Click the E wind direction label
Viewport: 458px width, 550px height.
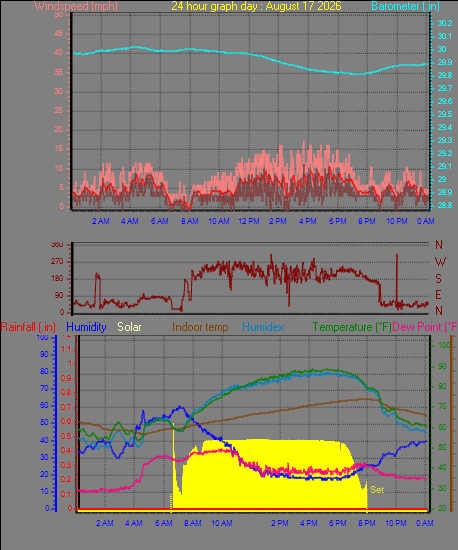(438, 295)
